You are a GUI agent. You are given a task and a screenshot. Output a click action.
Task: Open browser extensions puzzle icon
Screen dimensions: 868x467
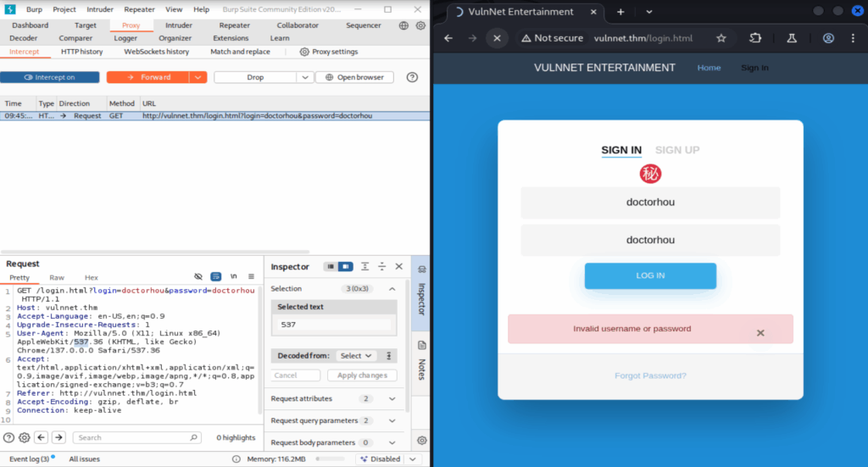point(755,38)
